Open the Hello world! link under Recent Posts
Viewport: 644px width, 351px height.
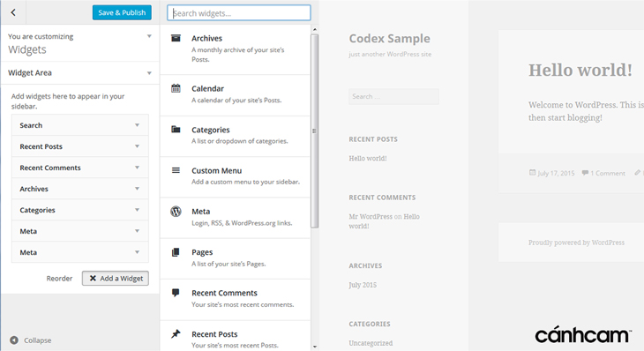(368, 158)
